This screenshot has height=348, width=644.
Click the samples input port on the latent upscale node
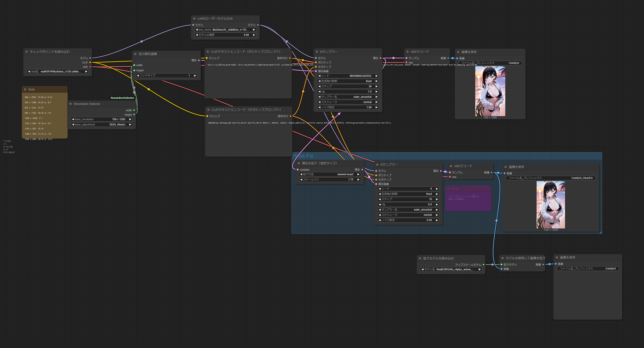coord(298,170)
